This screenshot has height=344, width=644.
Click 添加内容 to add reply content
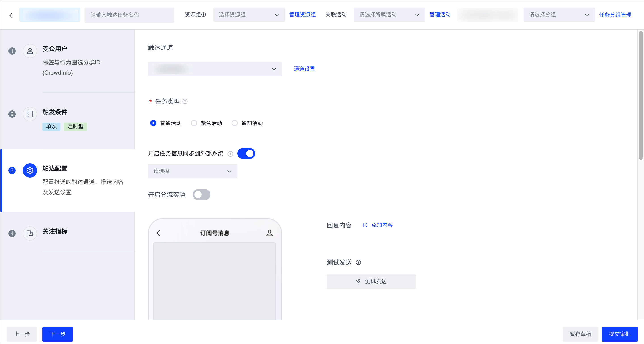[378, 225]
